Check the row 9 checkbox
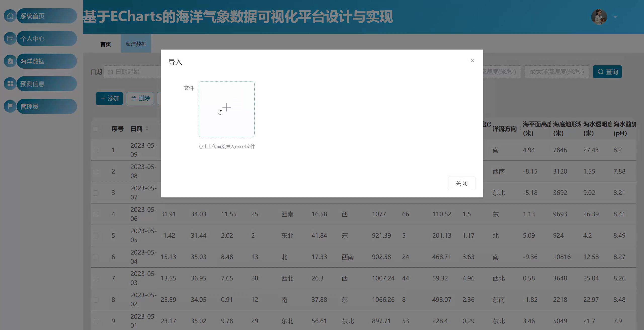Image resolution: width=644 pixels, height=330 pixels. click(x=96, y=321)
